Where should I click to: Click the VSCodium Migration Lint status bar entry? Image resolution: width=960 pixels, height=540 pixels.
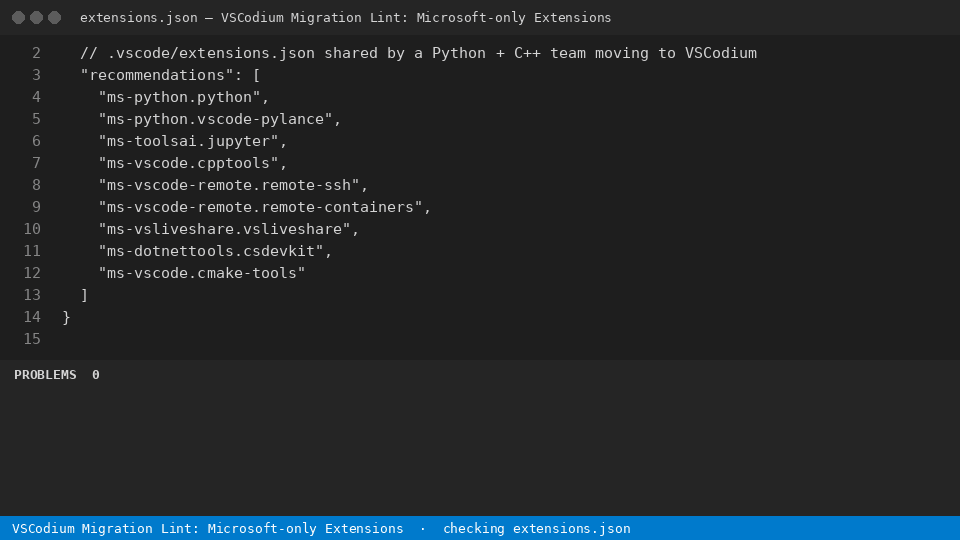[x=208, y=528]
